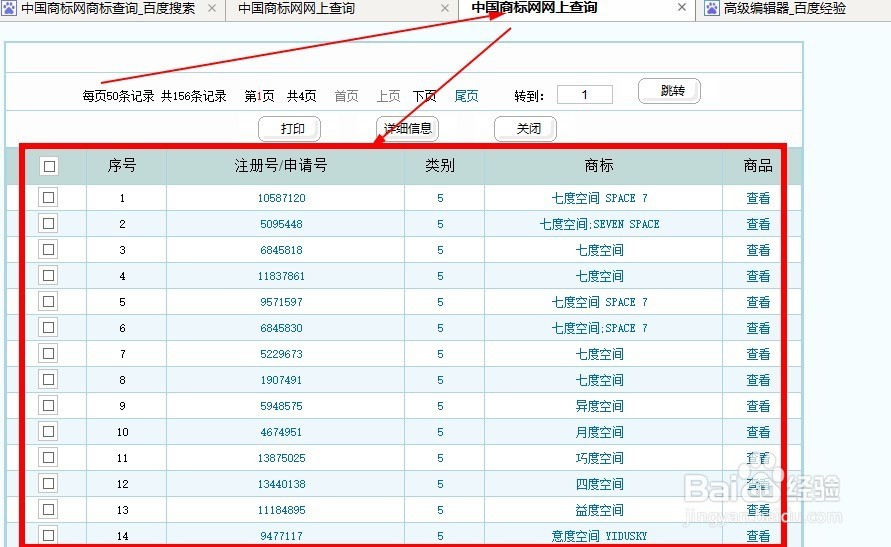Check the box for row 2
The image size is (891, 547).
pyautogui.click(x=48, y=224)
